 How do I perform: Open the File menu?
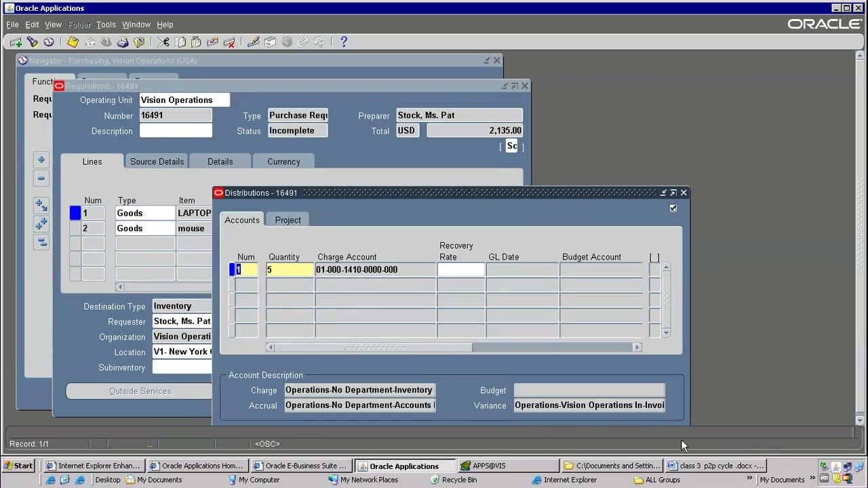(12, 24)
